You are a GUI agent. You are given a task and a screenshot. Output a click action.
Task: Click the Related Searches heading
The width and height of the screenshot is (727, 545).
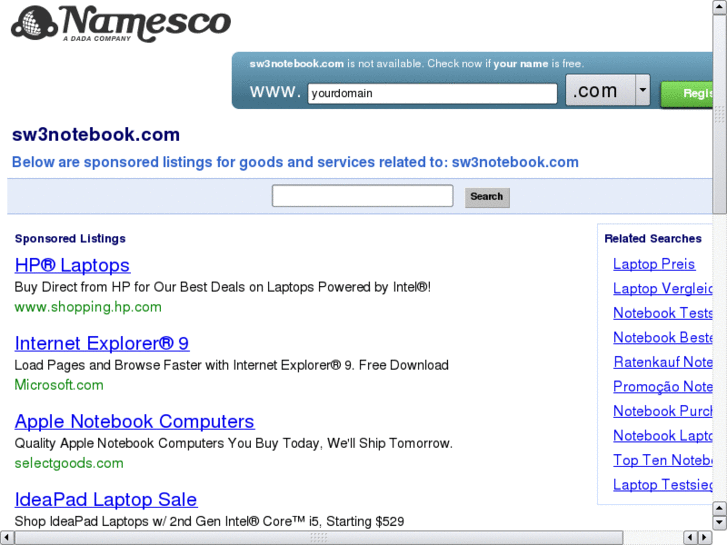point(653,238)
